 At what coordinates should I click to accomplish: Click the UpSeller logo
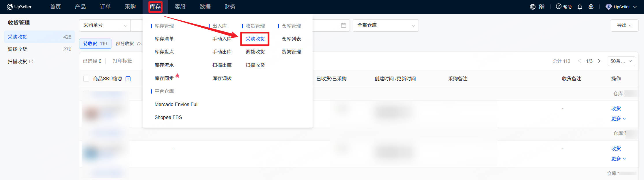point(19,7)
